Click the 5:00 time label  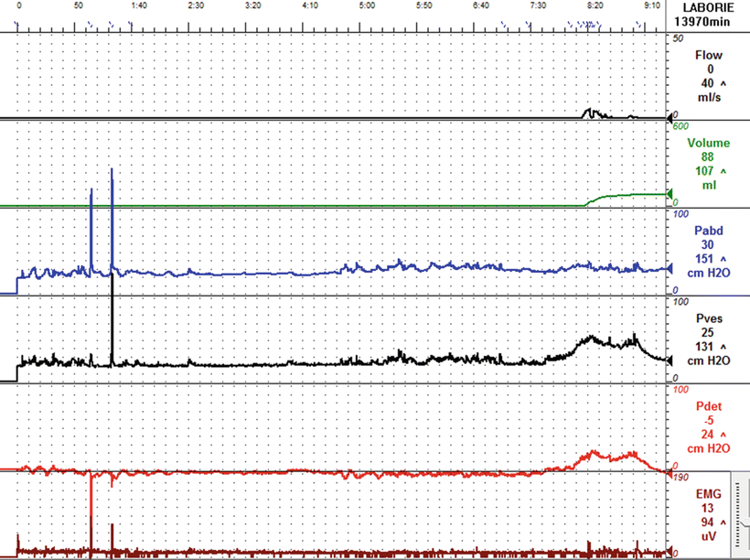click(367, 5)
